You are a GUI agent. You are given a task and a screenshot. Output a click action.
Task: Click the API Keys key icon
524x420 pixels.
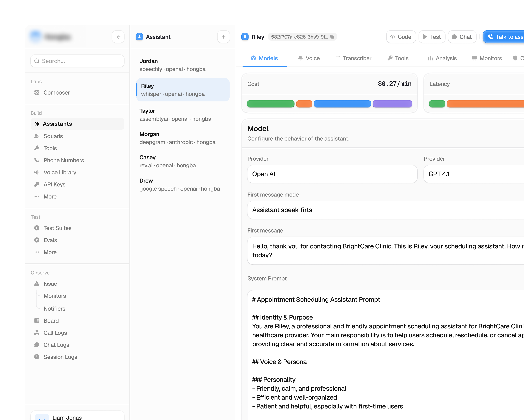pyautogui.click(x=37, y=185)
